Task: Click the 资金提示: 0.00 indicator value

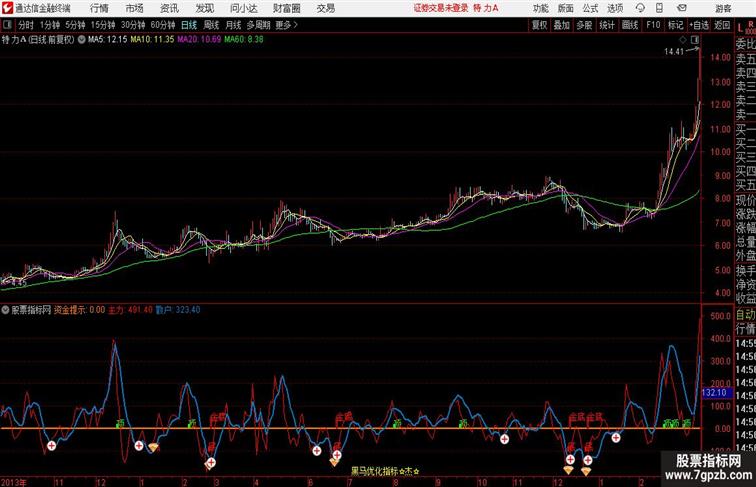Action: [79, 310]
